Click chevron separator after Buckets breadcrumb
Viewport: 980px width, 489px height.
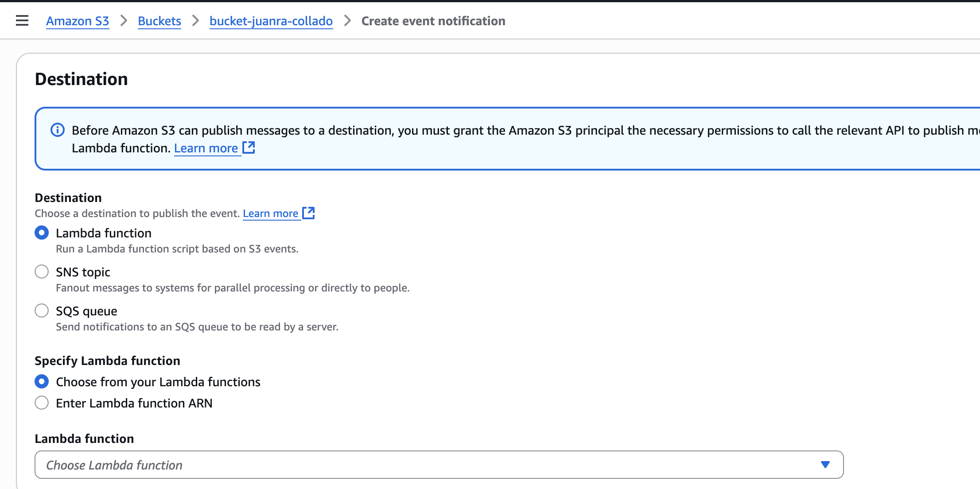coord(195,21)
